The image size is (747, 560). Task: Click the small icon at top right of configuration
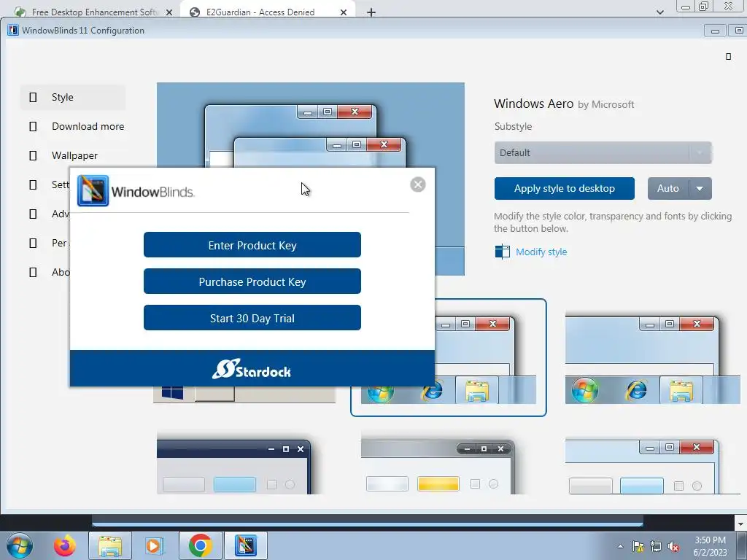(728, 57)
